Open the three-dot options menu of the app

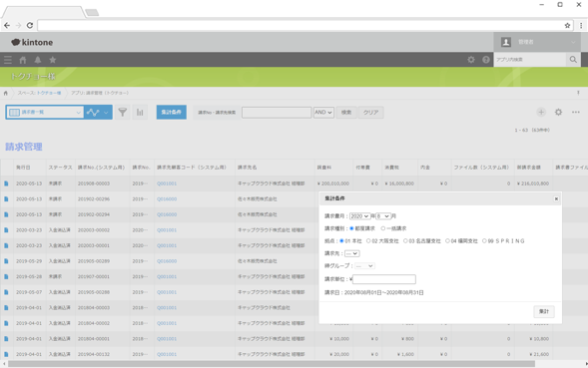pyautogui.click(x=576, y=112)
